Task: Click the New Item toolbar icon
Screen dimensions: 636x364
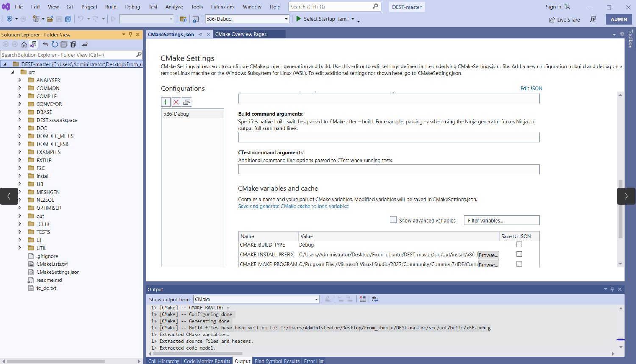Action: [36, 19]
